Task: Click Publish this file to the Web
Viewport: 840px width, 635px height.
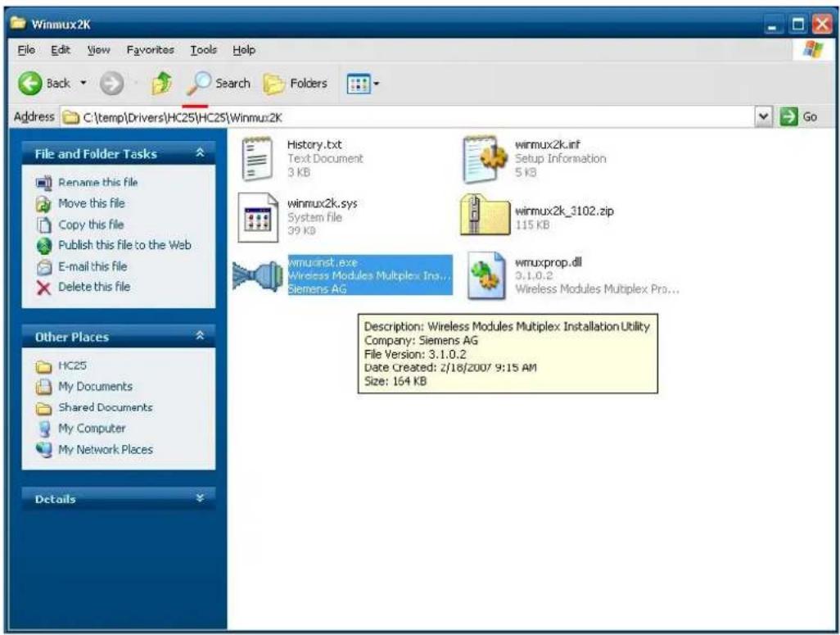Action: coord(124,245)
